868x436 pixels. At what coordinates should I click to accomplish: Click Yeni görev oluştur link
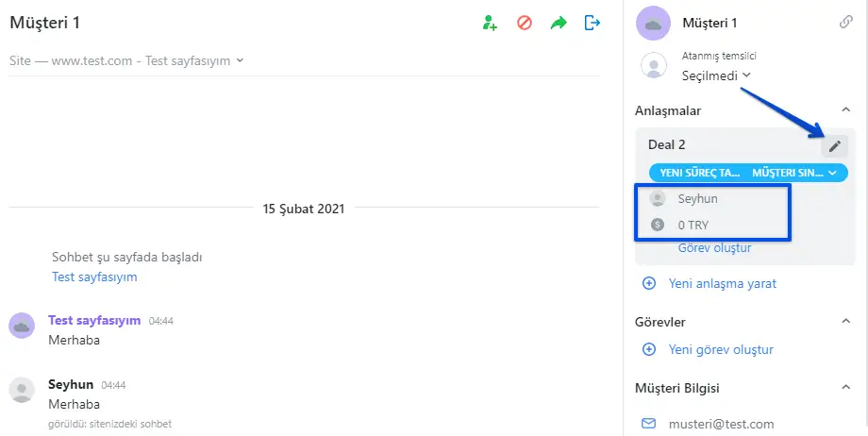pos(721,349)
